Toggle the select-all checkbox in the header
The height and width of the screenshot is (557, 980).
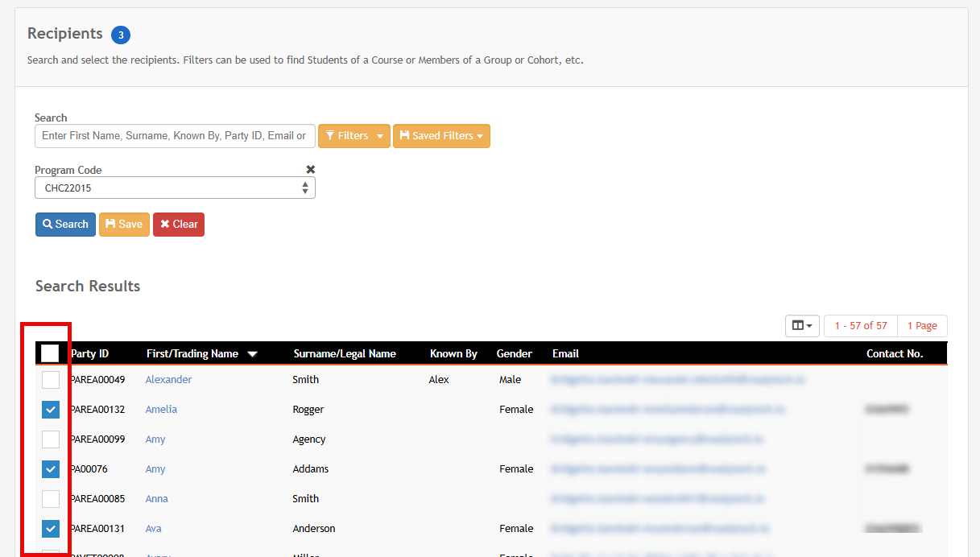click(50, 353)
